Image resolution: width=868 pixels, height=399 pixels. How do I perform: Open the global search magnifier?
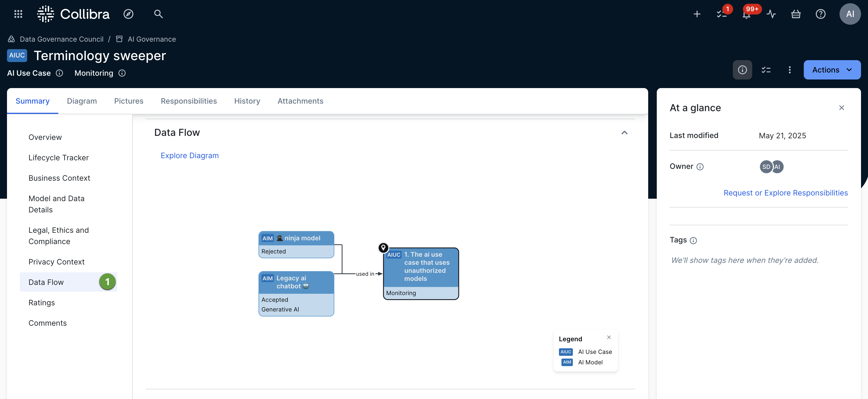point(158,14)
